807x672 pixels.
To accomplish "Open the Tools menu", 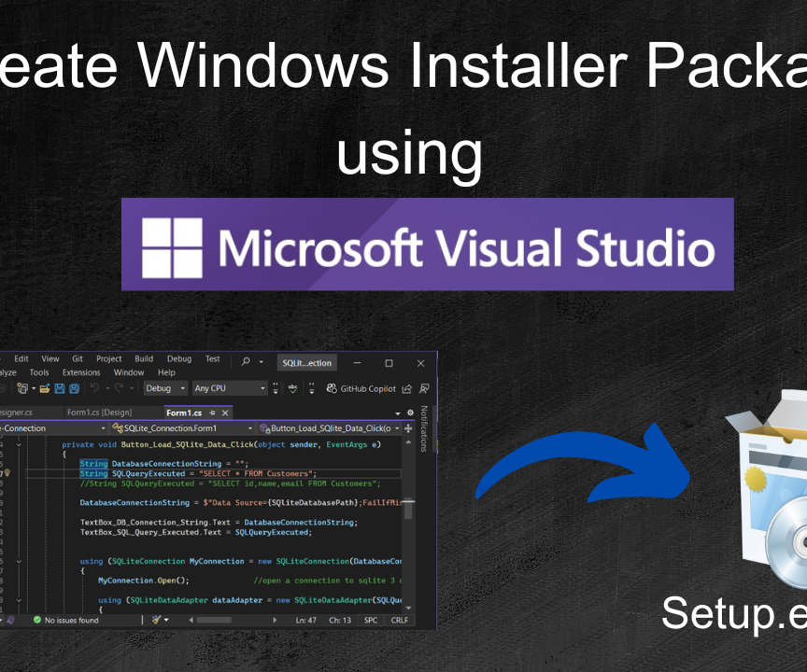I will point(39,372).
